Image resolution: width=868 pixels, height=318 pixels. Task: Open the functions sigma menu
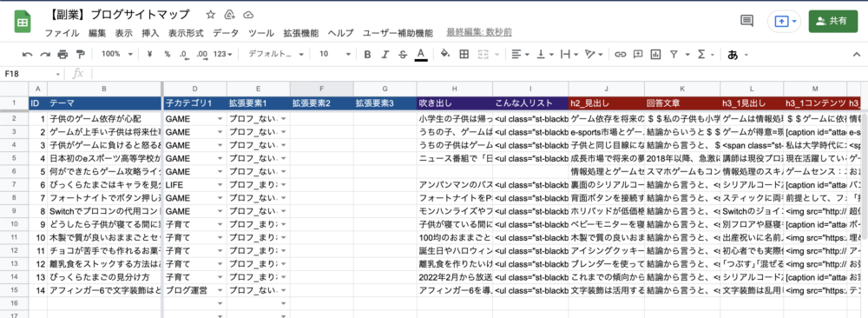tap(705, 54)
